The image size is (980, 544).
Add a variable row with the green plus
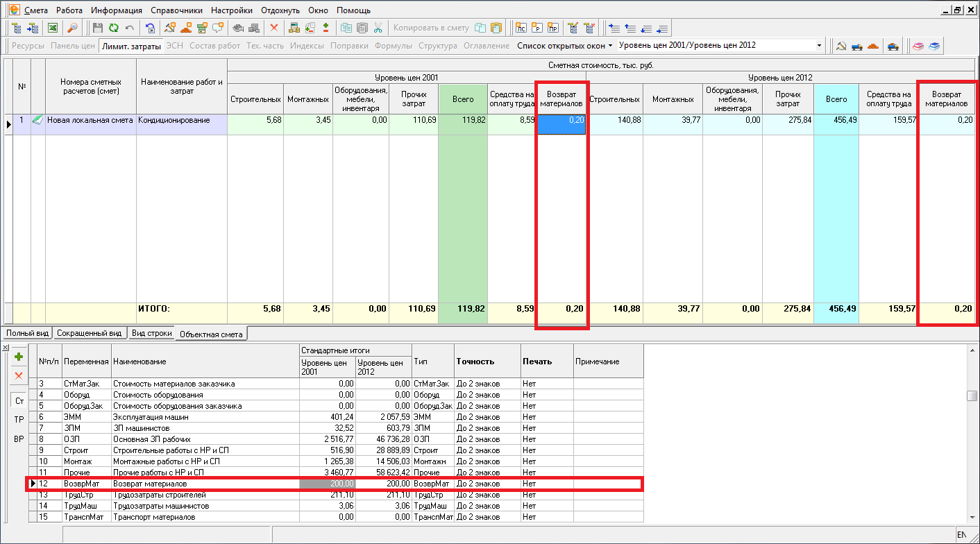[x=19, y=357]
